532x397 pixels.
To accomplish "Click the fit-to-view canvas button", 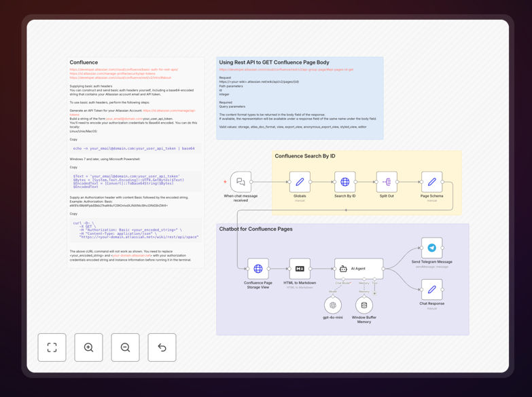I will 52,347.
